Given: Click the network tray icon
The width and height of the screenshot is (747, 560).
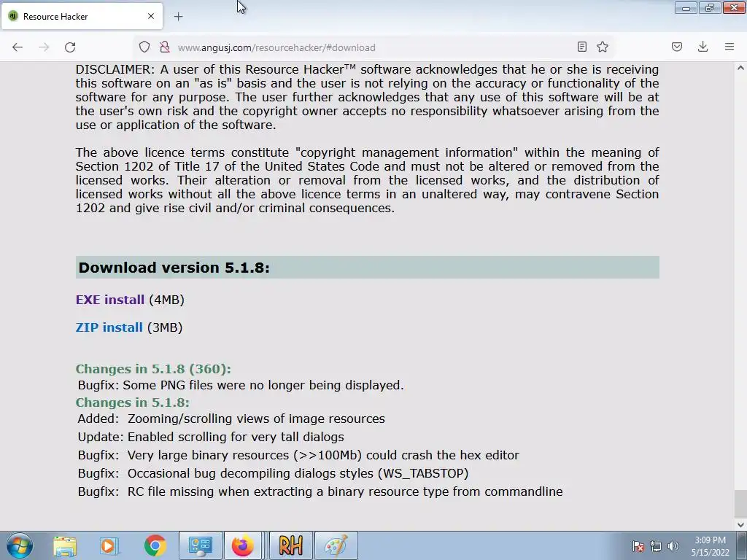Looking at the screenshot, I should pos(656,546).
